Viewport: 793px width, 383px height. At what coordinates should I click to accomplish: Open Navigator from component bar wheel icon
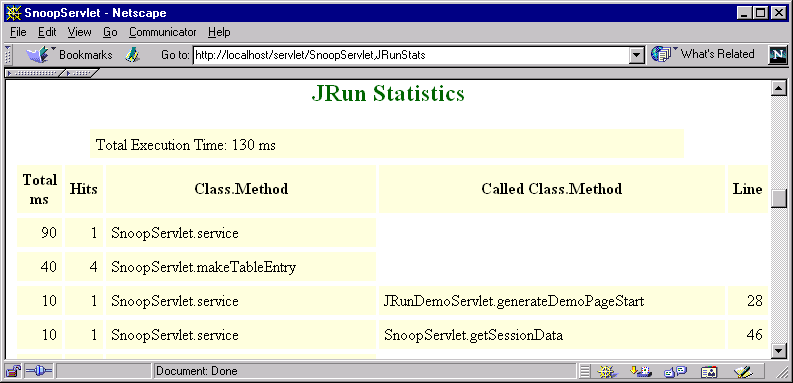[607, 372]
